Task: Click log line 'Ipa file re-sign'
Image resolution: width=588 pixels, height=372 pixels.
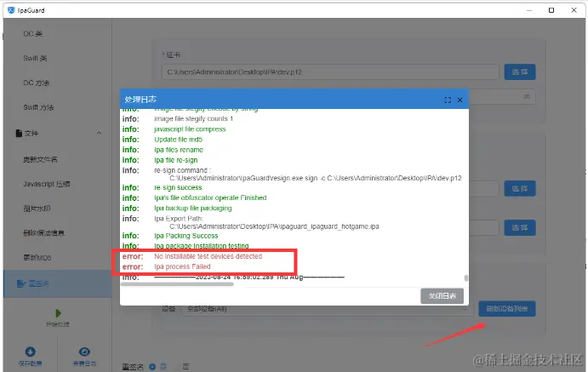Action: [x=175, y=160]
